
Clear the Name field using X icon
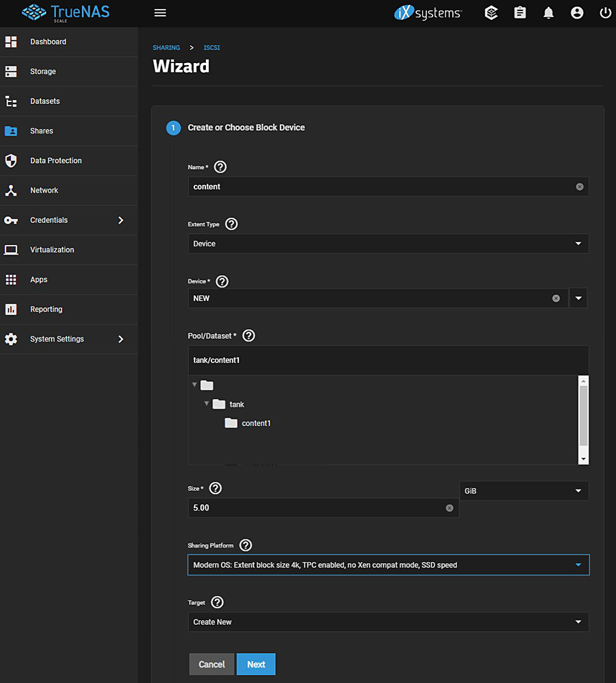[x=580, y=187]
